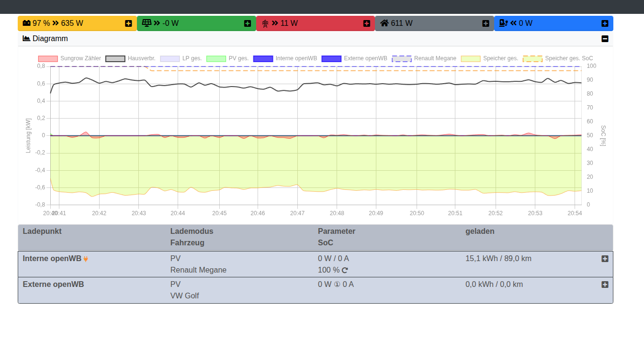Toggle PV ges. legend entry
This screenshot has width=644, height=351.
tap(216, 58)
